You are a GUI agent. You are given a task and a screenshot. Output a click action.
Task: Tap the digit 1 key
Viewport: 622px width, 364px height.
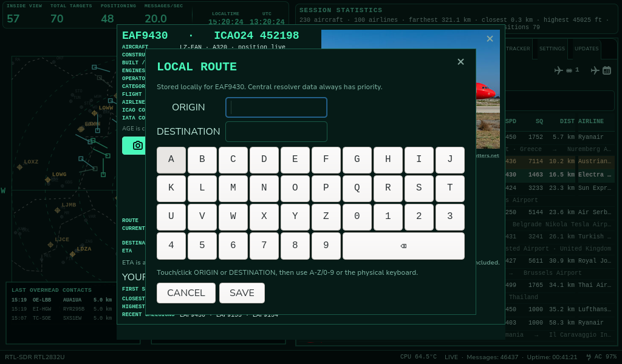point(388,217)
